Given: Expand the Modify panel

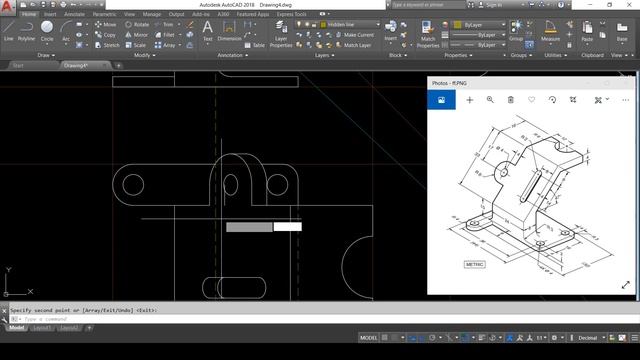Looking at the screenshot, I should (144, 55).
